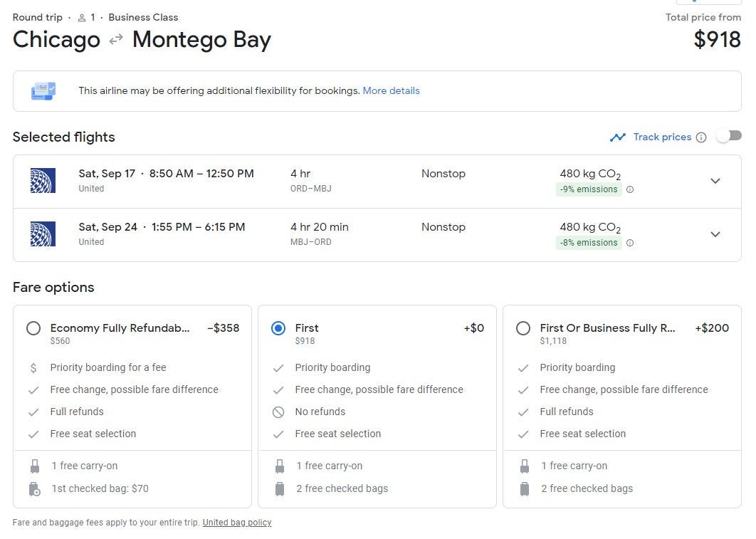Select the First fare radio button
The image size is (756, 539).
[278, 328]
